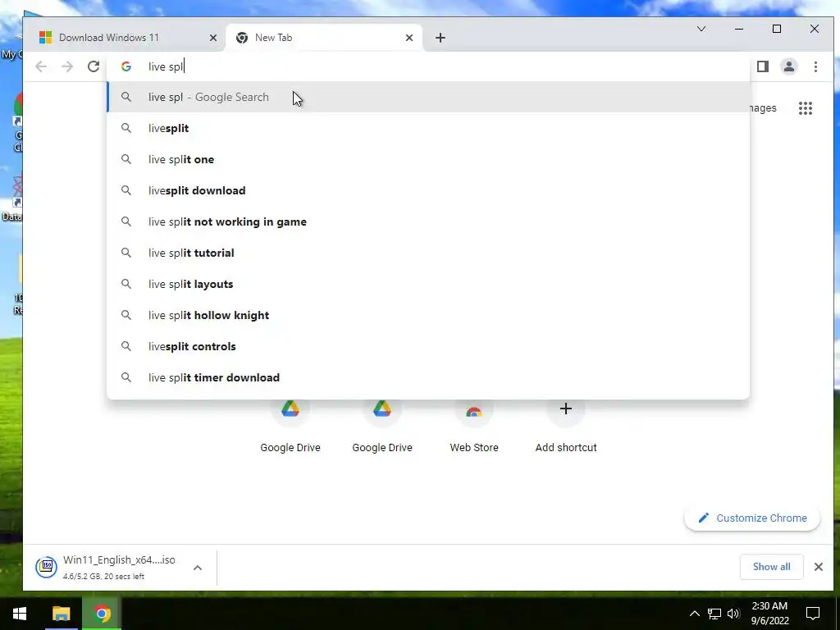Open network status tray icon
This screenshot has height=630, width=840.
(x=714, y=614)
